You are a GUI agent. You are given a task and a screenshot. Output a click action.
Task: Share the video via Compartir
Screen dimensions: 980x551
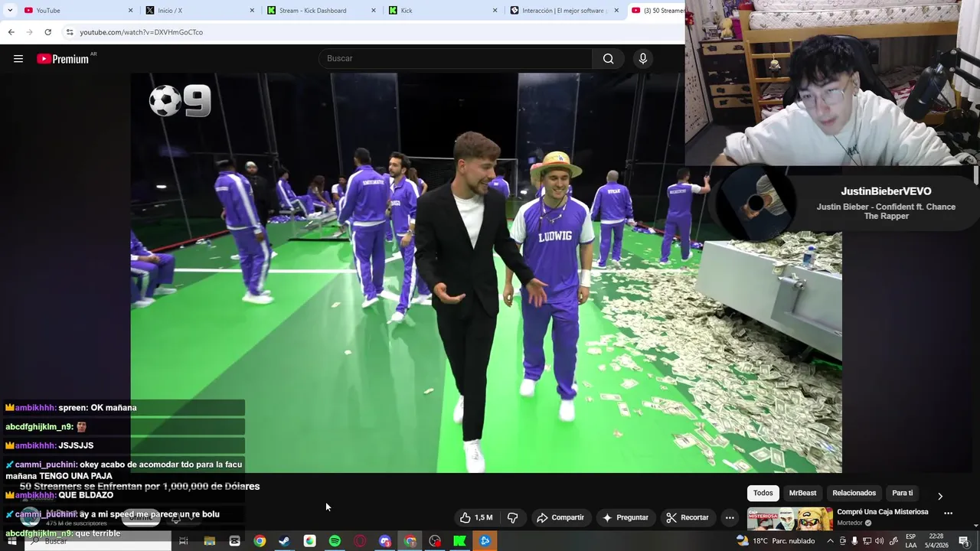560,518
